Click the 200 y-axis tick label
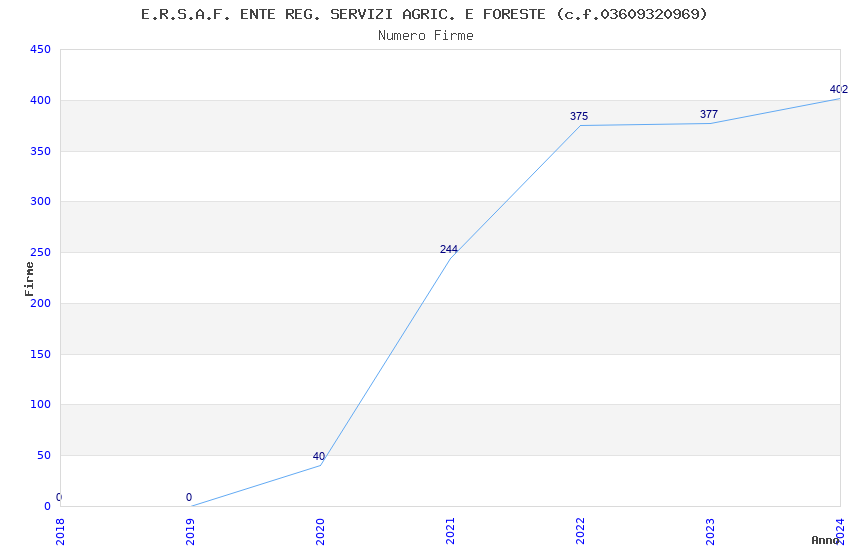Viewport: 850px width, 550px height. point(41,303)
